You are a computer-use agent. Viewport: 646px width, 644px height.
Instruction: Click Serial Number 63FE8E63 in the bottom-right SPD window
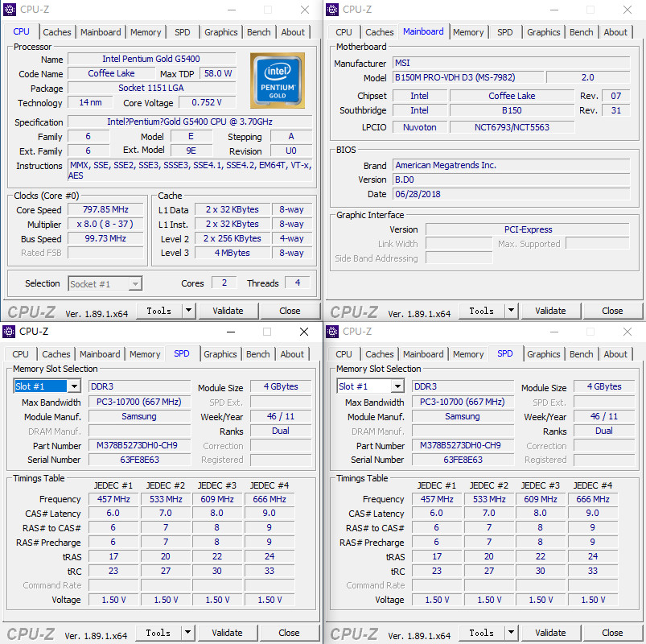pyautogui.click(x=463, y=460)
